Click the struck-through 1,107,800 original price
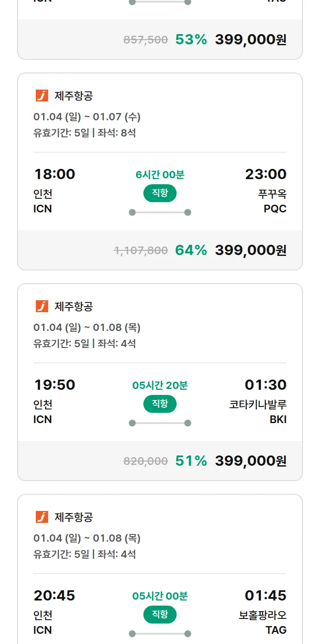 [x=141, y=250]
